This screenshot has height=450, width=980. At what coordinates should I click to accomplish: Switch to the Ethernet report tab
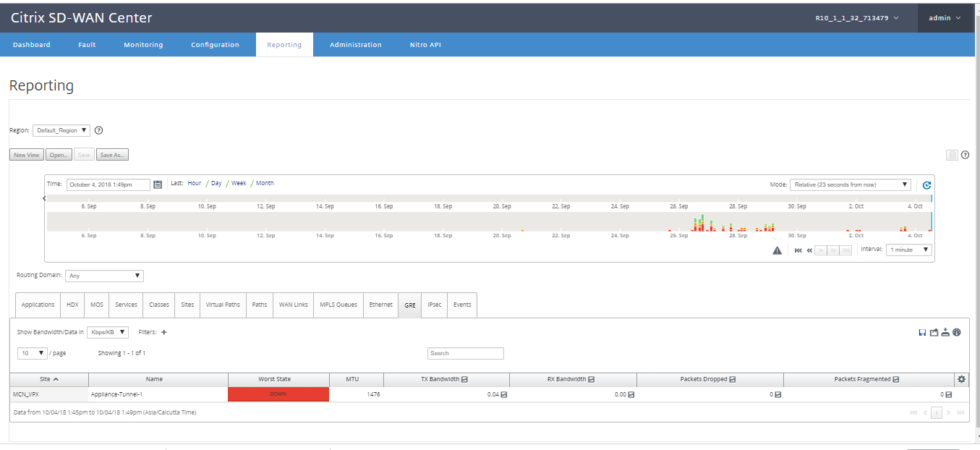[381, 305]
